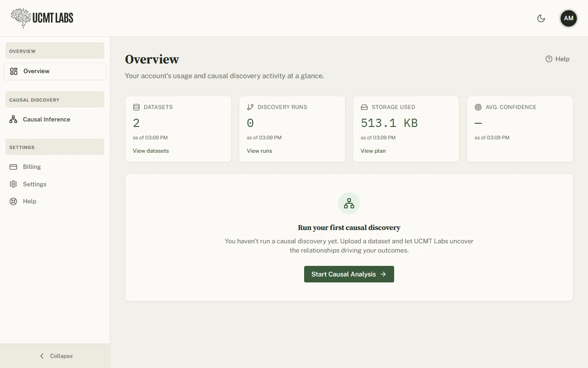Click the Overview grid icon in sidebar
Screen dimensions: 588x368
pyautogui.click(x=14, y=71)
